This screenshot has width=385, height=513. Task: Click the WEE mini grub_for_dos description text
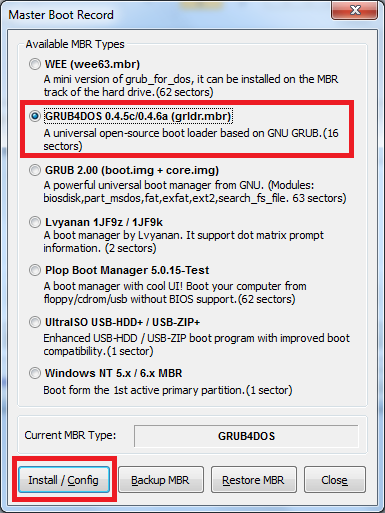click(191, 86)
